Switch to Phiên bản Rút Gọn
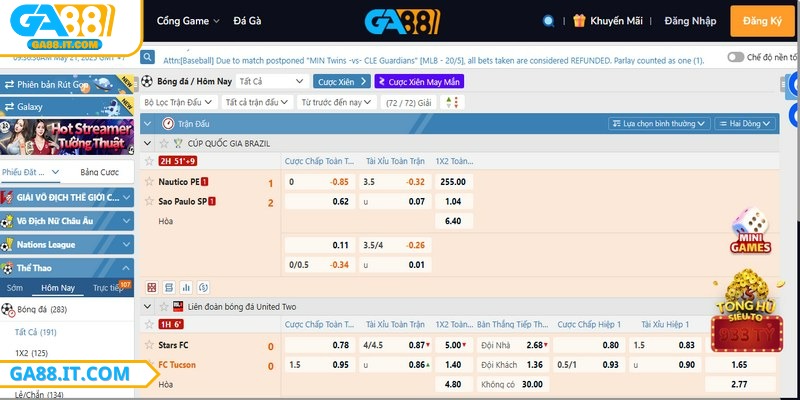The width and height of the screenshot is (800, 400). pos(67,85)
